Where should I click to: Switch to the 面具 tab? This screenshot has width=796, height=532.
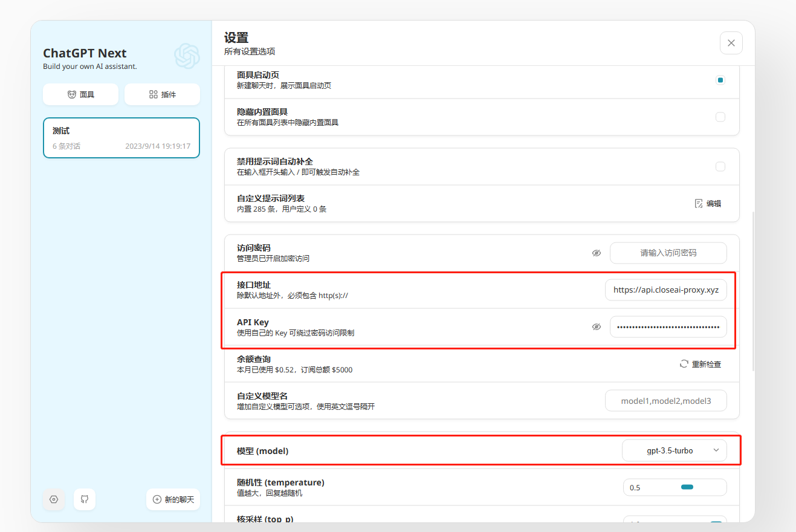point(80,94)
